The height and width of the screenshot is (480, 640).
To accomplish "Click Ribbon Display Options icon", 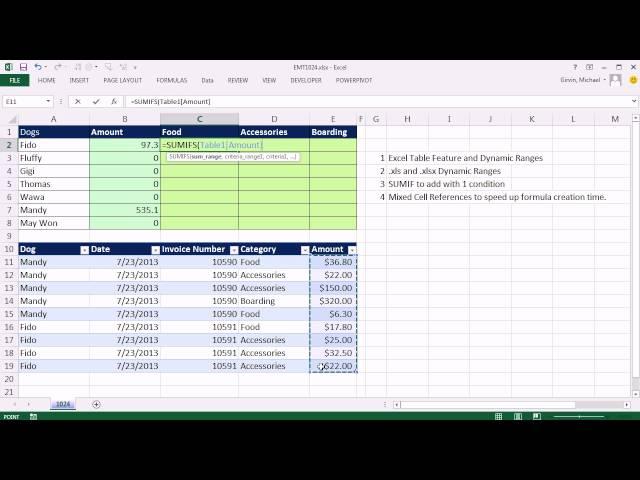I will point(589,67).
